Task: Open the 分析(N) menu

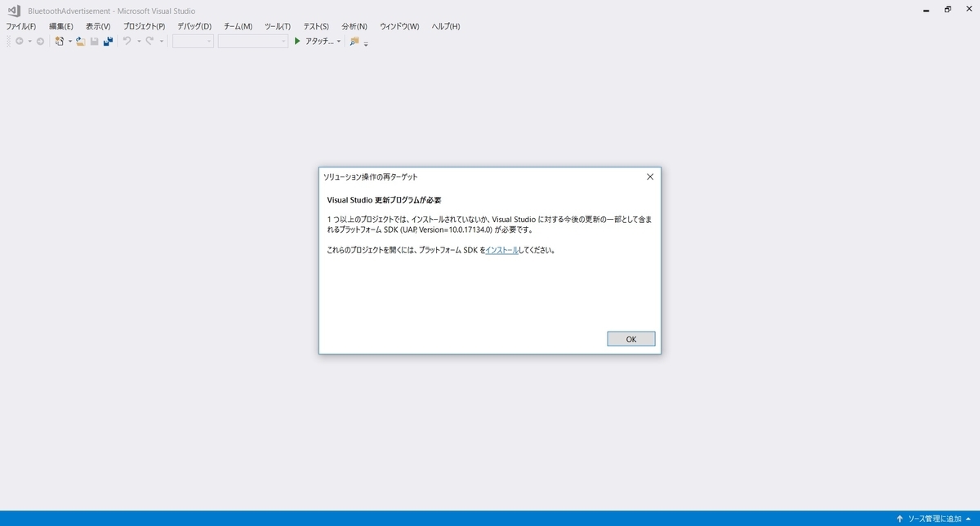Action: (x=354, y=26)
